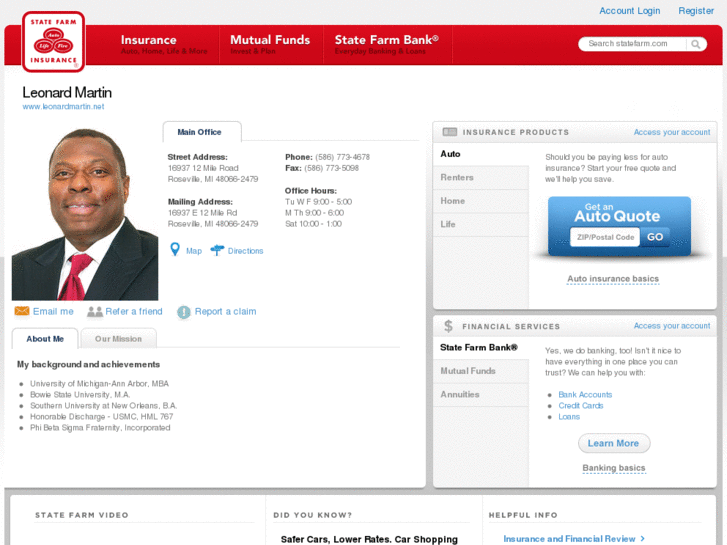The image size is (727, 545).
Task: Click the search magnifier icon
Action: (x=695, y=44)
